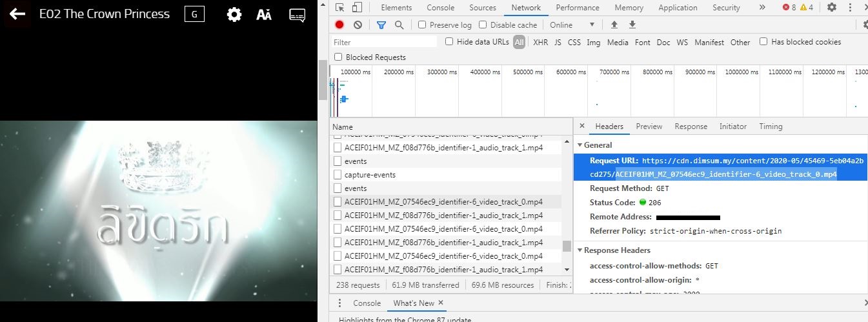The height and width of the screenshot is (322, 868).
Task: Clear the network log
Action: (358, 25)
